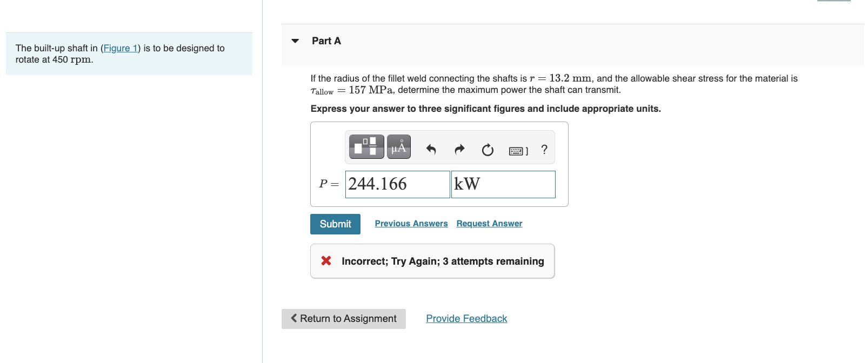Click the red X incorrect icon
The width and height of the screenshot is (868, 363).
click(x=326, y=261)
